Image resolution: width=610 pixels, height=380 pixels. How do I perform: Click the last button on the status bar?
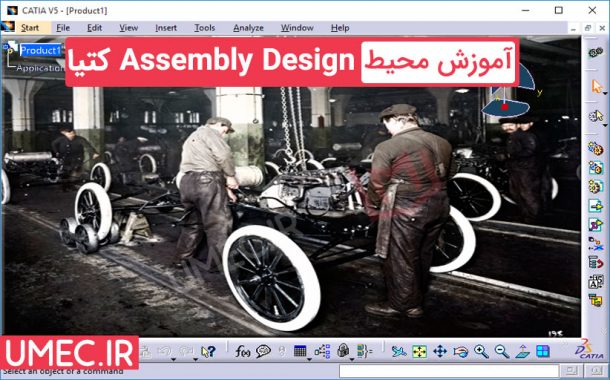[x=596, y=371]
